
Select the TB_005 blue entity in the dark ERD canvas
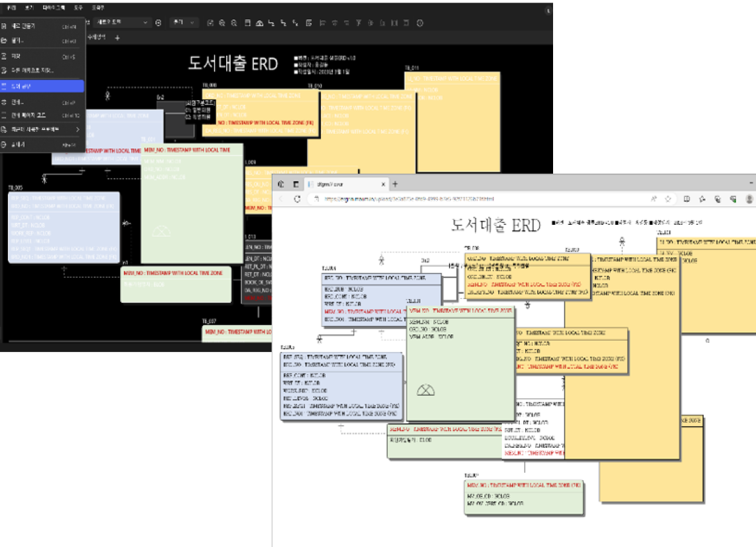64,227
